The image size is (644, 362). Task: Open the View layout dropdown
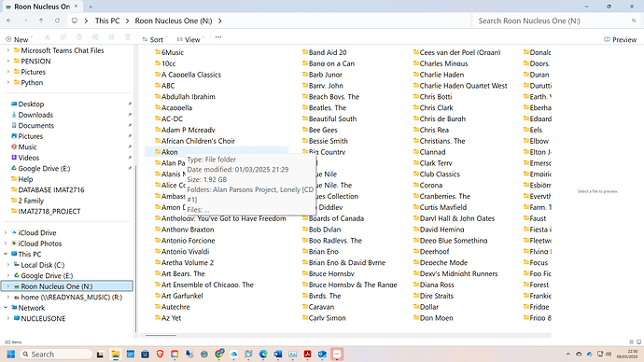[190, 39]
